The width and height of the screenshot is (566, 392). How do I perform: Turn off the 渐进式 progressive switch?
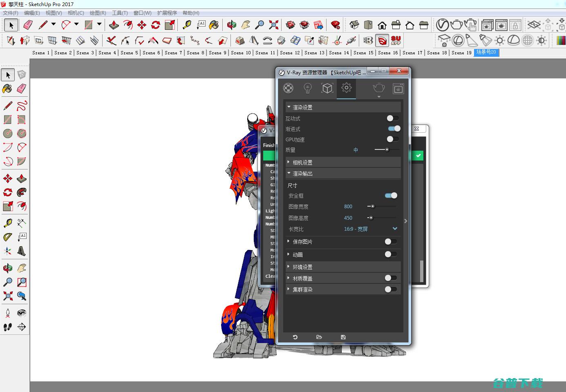(394, 129)
